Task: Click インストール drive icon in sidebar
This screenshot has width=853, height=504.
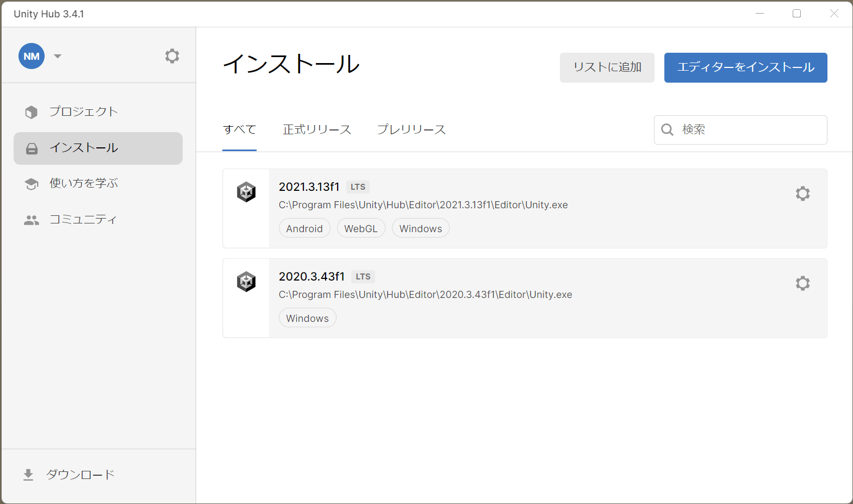Action: (32, 148)
